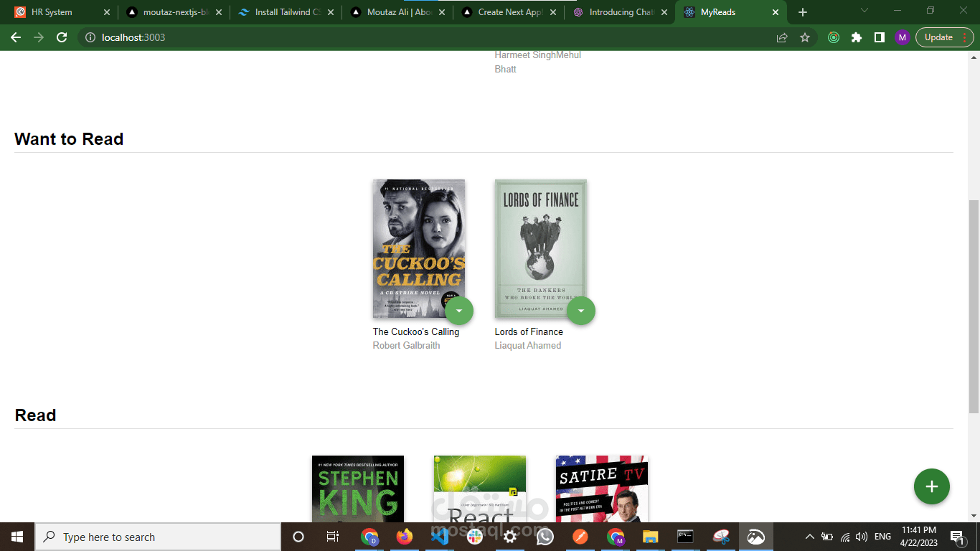View site information icon
Screen dimensions: 980x551
pyautogui.click(x=90, y=37)
